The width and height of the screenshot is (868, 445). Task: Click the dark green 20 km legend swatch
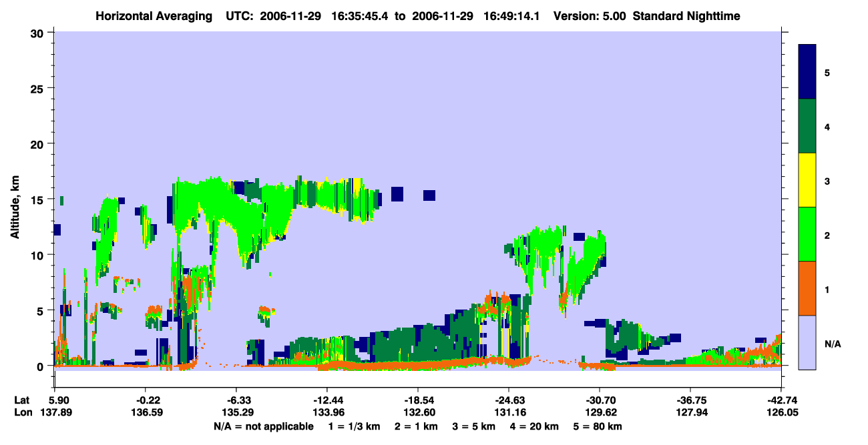(x=807, y=126)
